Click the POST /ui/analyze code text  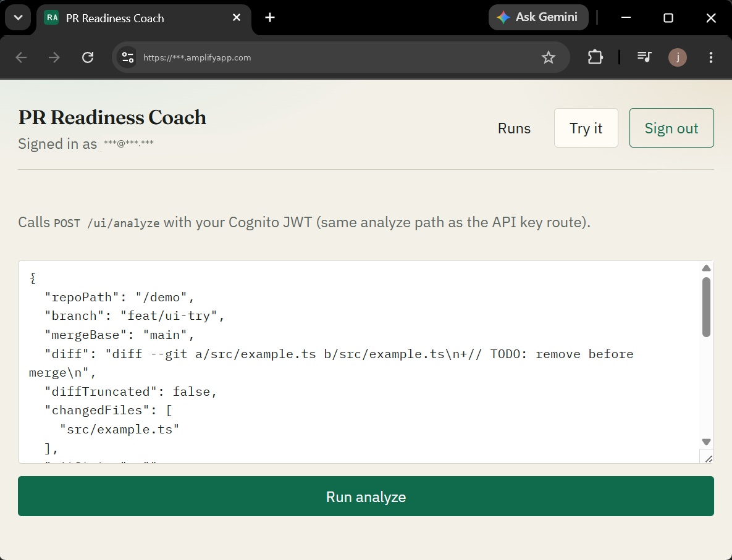click(x=106, y=223)
